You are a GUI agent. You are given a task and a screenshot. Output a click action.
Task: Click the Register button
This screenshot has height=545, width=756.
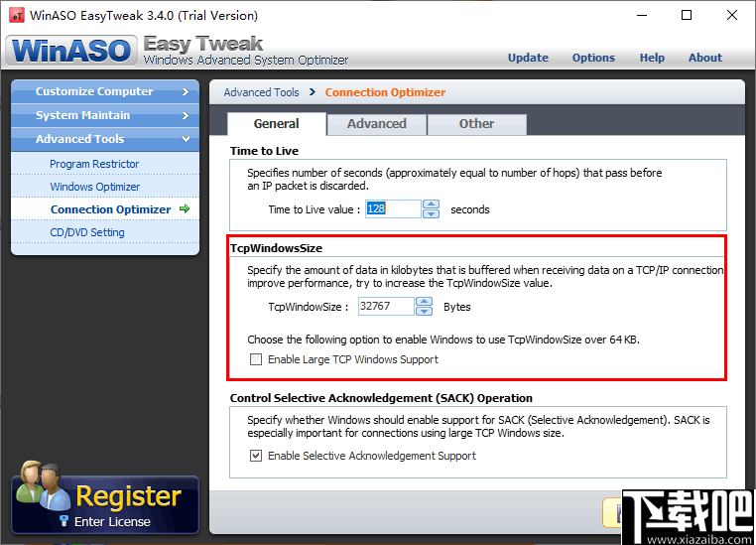pyautogui.click(x=105, y=504)
